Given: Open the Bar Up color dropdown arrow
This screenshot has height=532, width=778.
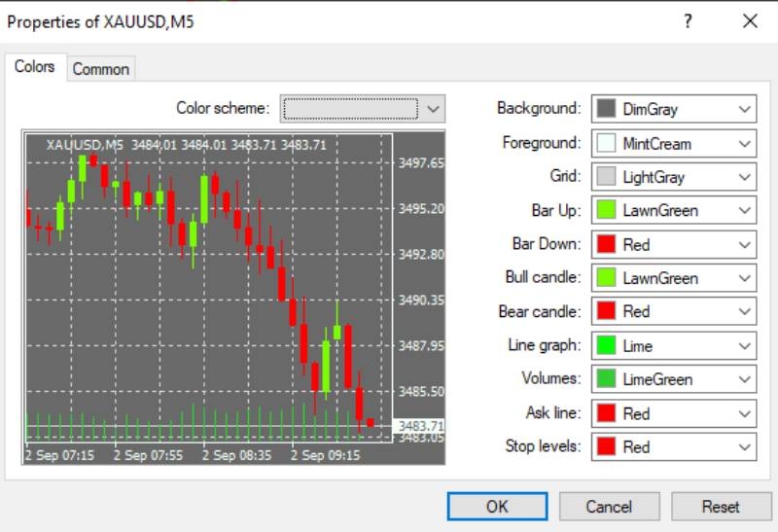Looking at the screenshot, I should pyautogui.click(x=744, y=210).
